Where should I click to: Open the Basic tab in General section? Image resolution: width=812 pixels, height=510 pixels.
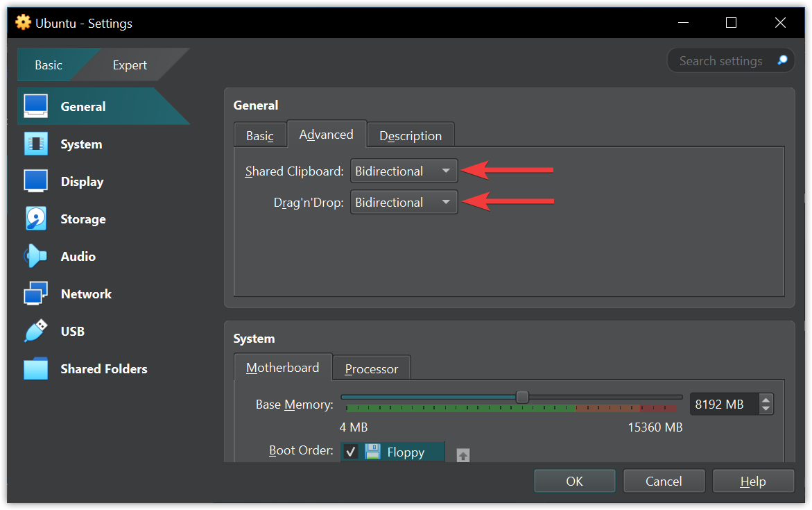(x=260, y=135)
